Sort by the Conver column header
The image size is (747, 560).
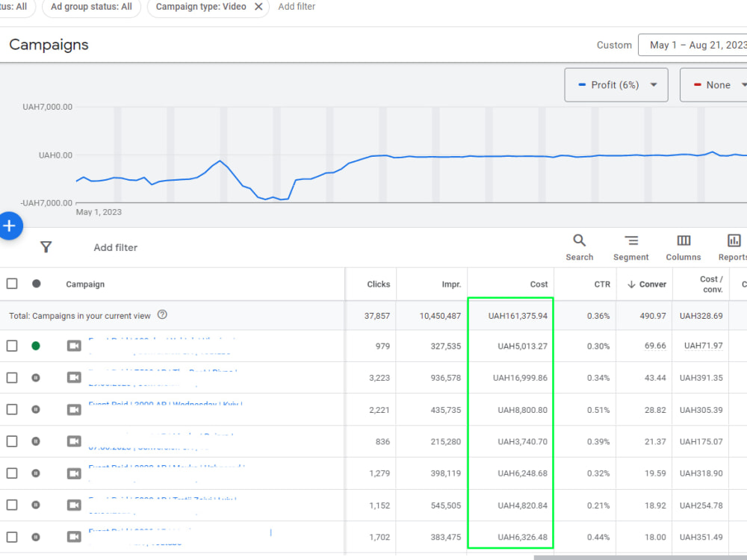646,284
